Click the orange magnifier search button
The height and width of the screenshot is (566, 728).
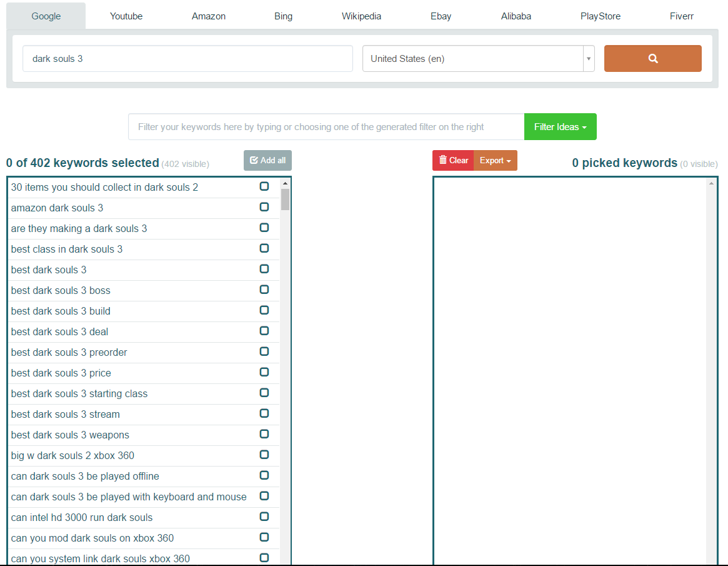652,58
